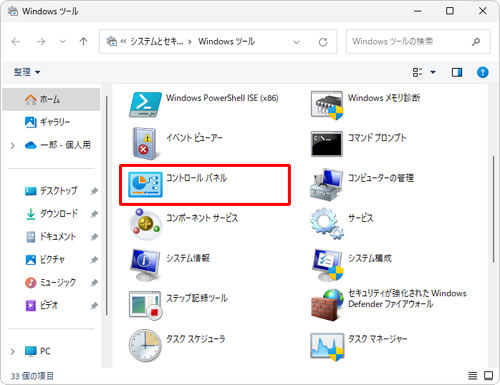Expand breadcrumb arrow after システムとセキ...
Image resolution: width=500 pixels, height=385 pixels.
[x=190, y=42]
